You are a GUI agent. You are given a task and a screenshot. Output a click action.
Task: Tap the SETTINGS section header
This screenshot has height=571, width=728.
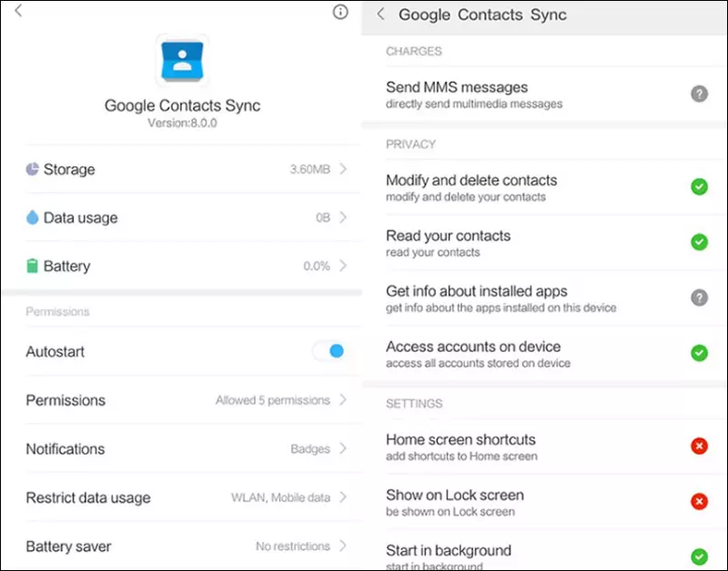click(x=414, y=404)
